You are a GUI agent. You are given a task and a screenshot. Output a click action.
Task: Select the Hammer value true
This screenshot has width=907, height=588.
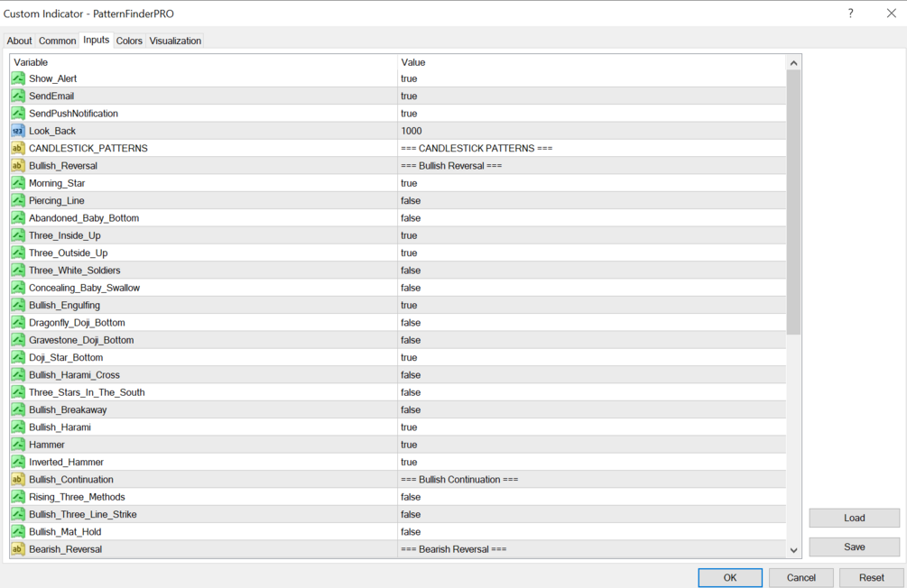point(409,444)
